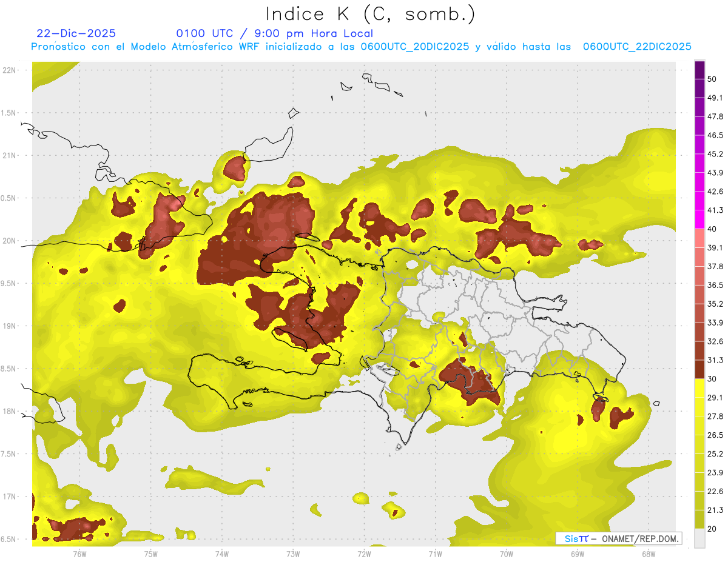Click the '21N' latitude label
This screenshot has width=728, height=562.
[x=10, y=155]
